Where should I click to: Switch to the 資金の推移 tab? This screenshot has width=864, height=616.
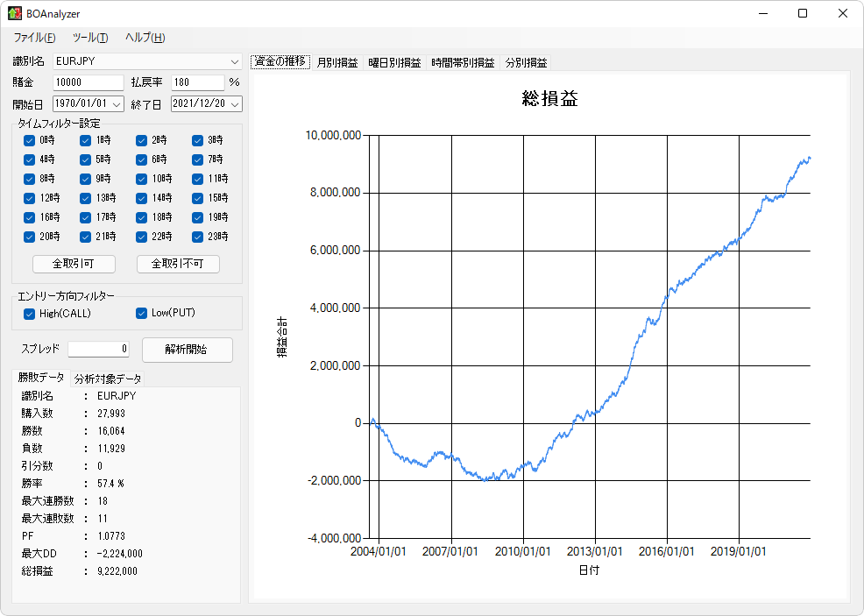[x=280, y=61]
